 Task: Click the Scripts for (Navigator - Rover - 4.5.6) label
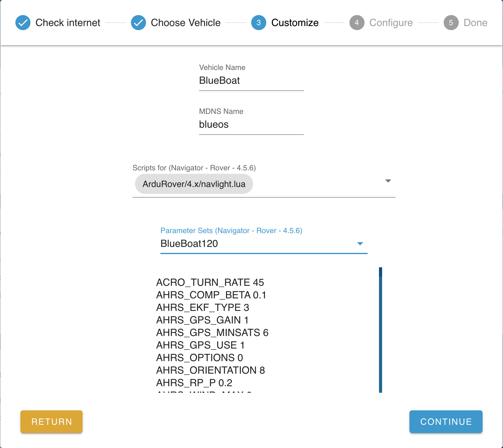pos(194,168)
